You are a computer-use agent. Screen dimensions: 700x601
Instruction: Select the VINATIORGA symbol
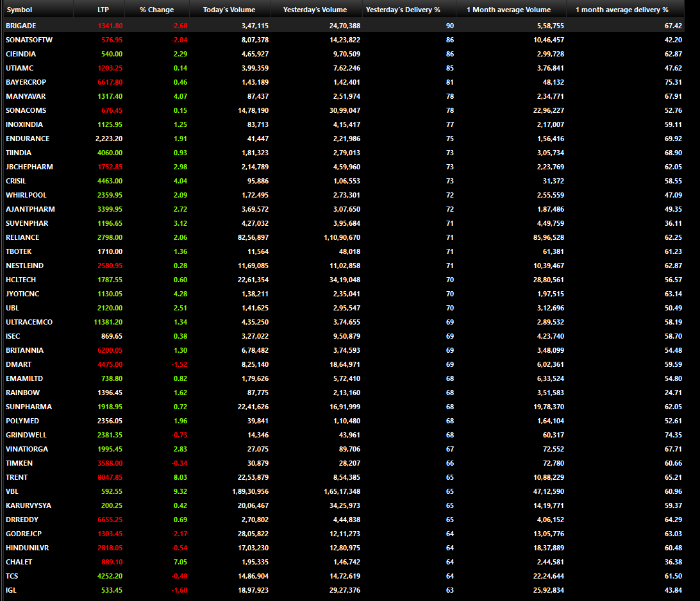(x=27, y=449)
